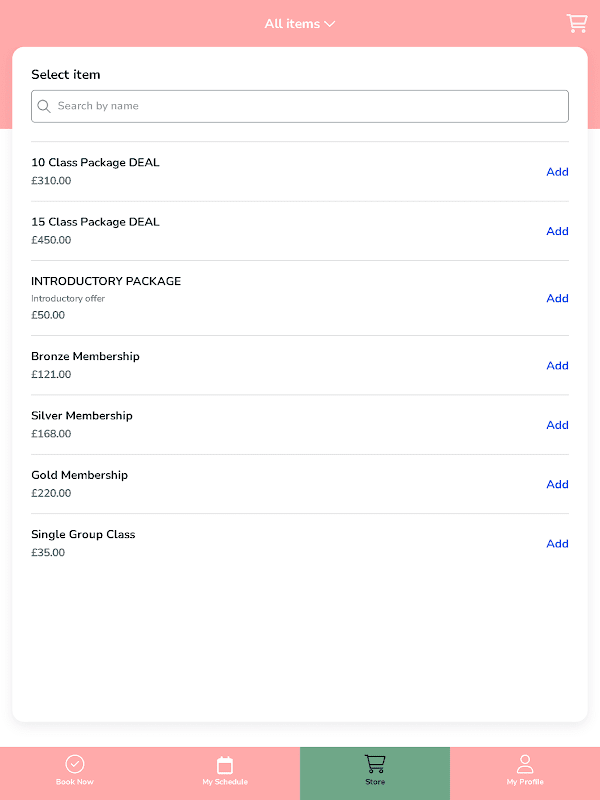Viewport: 600px width, 800px height.
Task: Expand the All items dropdown
Action: 292,24
